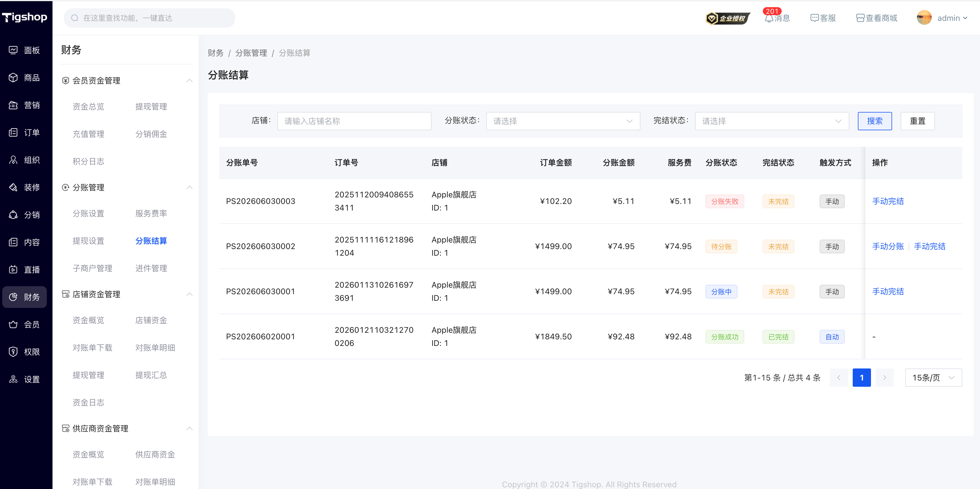The height and width of the screenshot is (489, 980).
Task: Click the 搜索 search button
Action: coord(875,121)
